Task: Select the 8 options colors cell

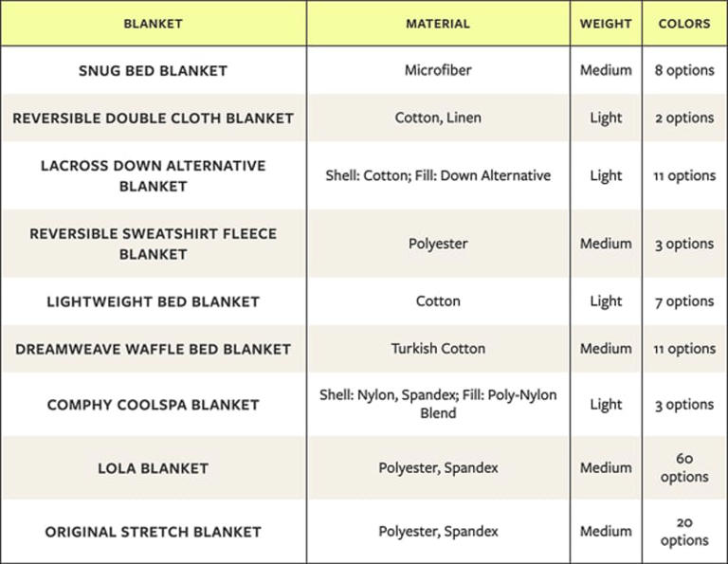Action: (684, 70)
